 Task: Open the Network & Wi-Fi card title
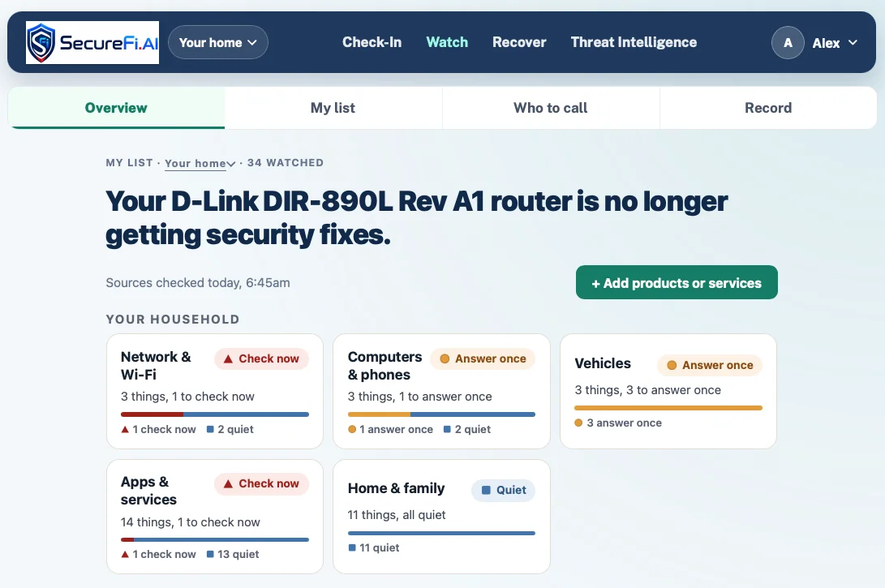tap(157, 366)
